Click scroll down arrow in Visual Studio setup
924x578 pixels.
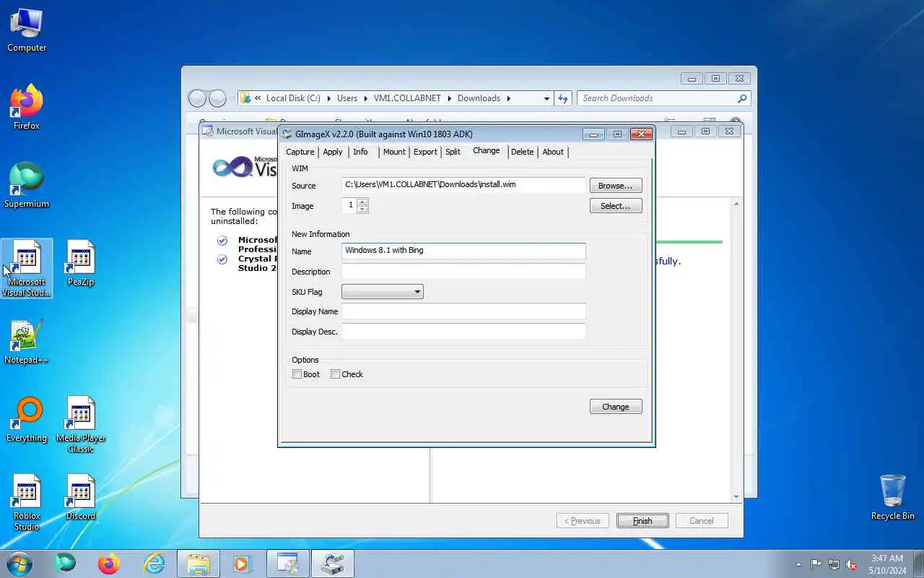[736, 497]
